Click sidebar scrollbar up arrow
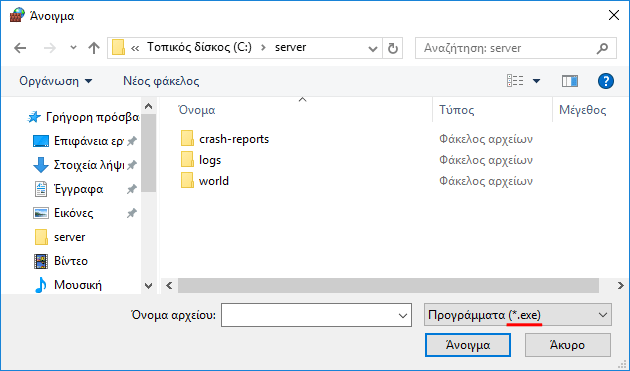 (149, 107)
